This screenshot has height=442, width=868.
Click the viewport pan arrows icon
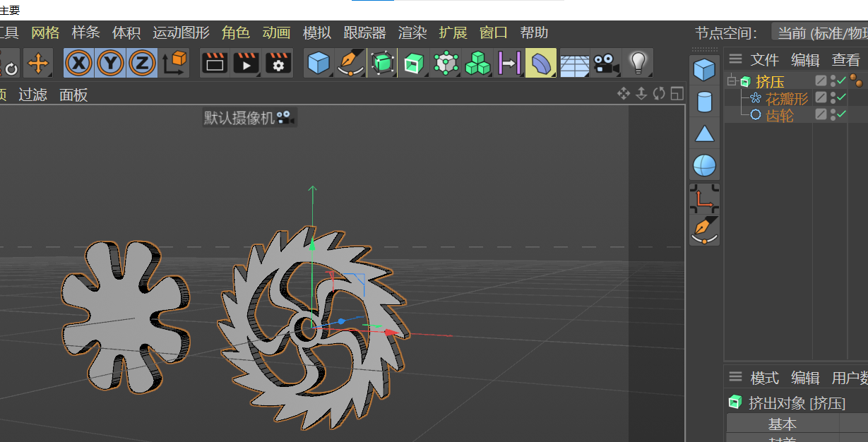[624, 93]
